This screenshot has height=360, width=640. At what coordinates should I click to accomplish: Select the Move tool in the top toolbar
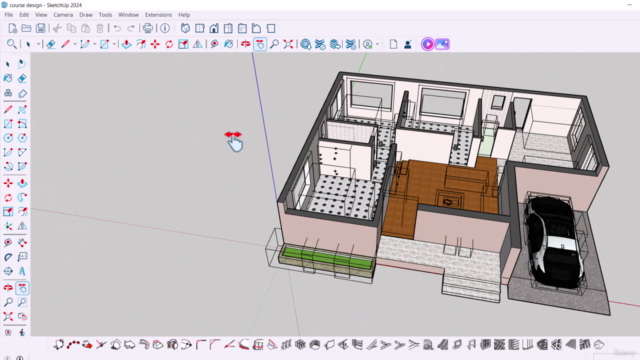coord(155,44)
